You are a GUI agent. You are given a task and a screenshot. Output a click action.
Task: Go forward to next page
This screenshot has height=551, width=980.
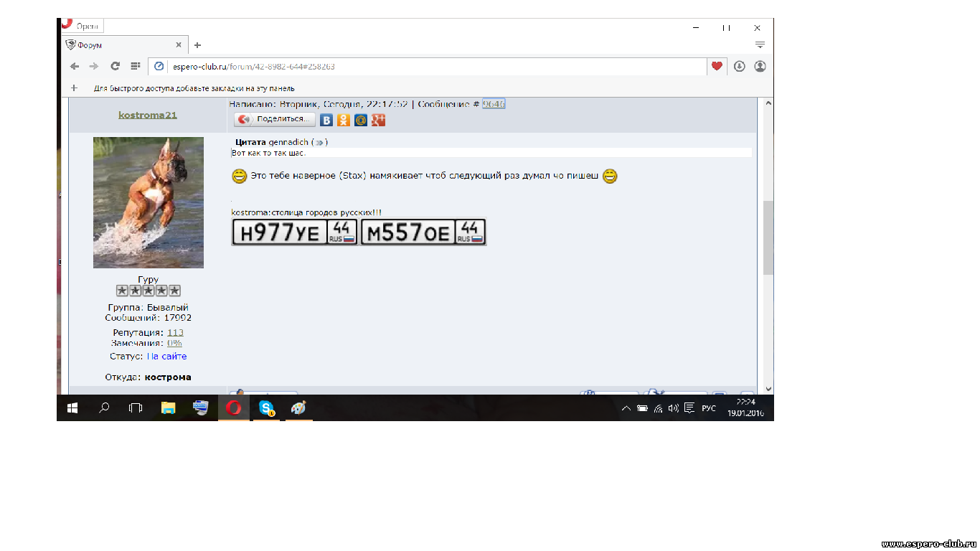[x=94, y=66]
